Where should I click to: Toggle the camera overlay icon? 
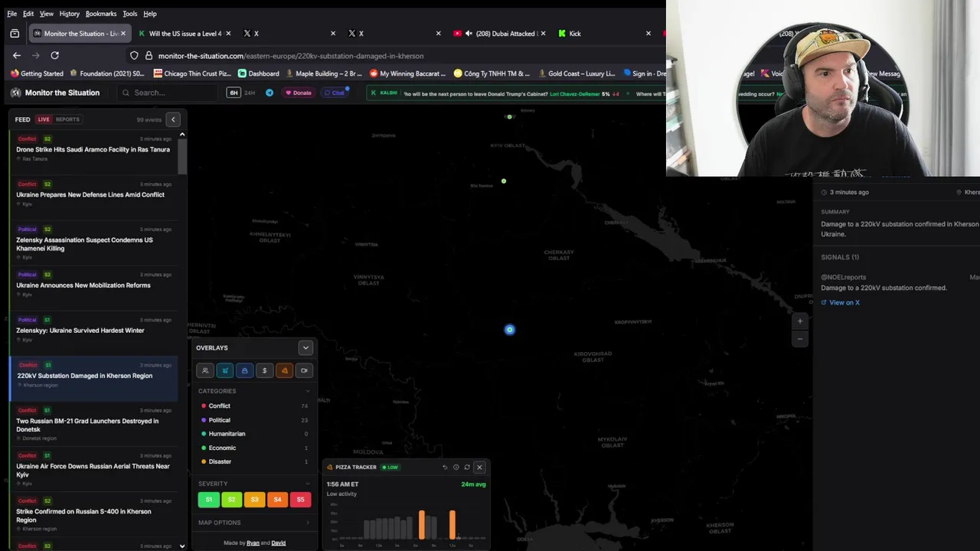tap(304, 370)
